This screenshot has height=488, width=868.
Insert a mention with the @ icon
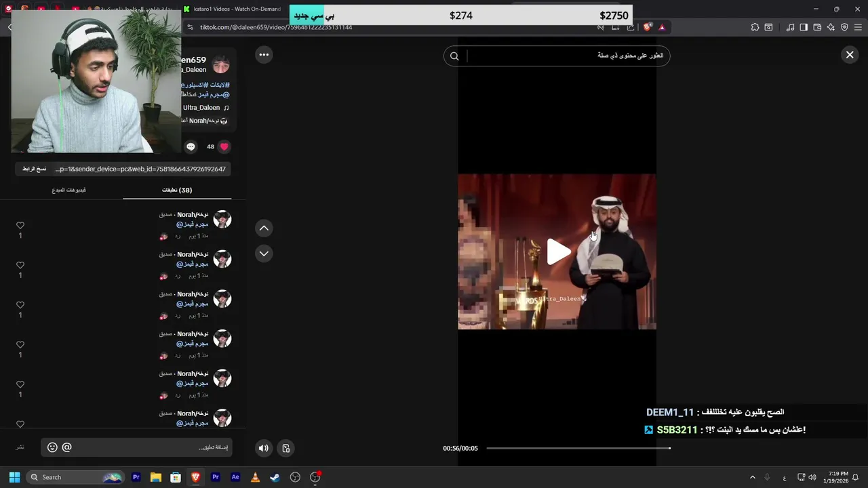66,447
